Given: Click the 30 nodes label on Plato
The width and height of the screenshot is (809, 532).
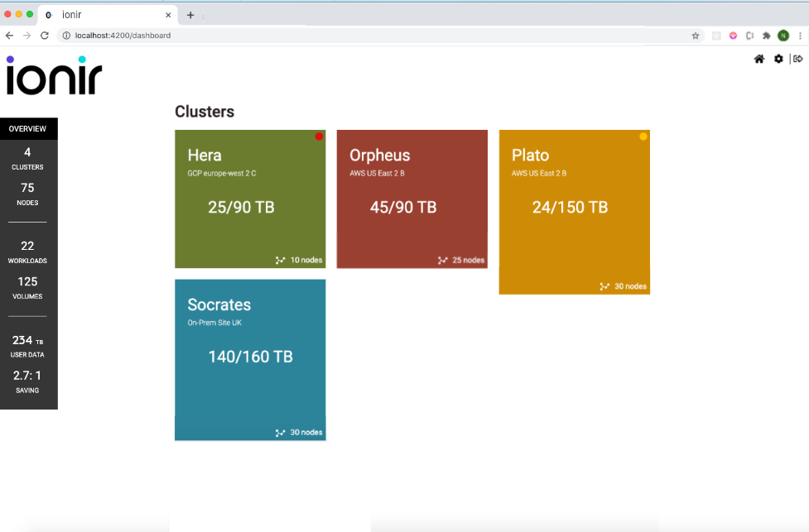Looking at the screenshot, I should point(630,286).
